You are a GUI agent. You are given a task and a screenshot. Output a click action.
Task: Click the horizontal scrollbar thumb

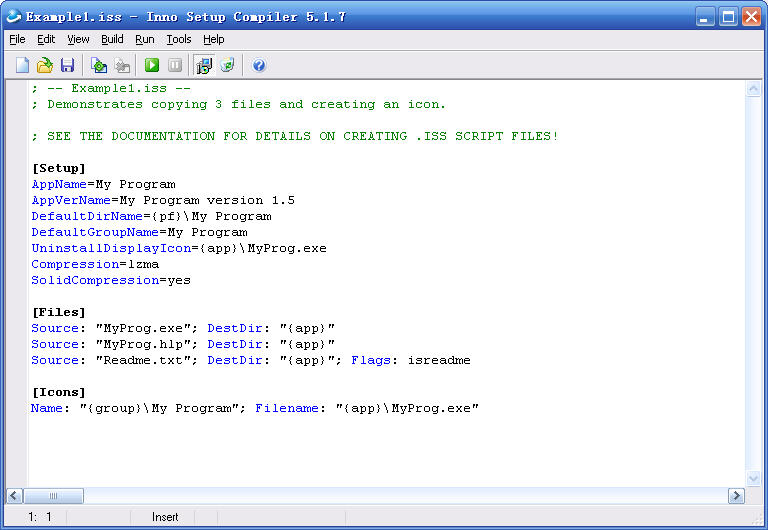54,496
